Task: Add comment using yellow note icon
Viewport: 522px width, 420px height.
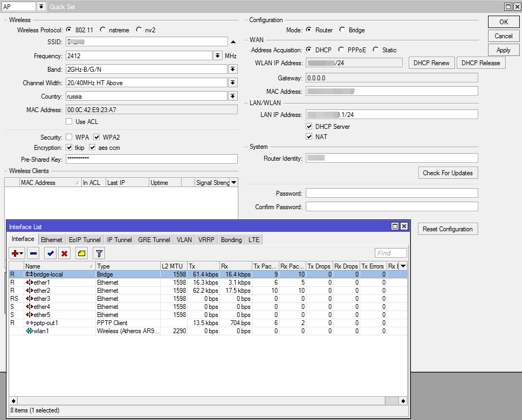Action: (x=81, y=253)
